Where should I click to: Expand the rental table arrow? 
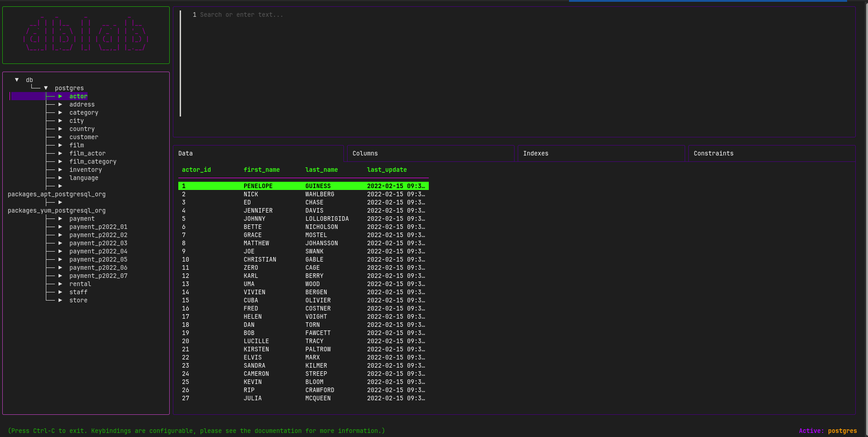pyautogui.click(x=60, y=284)
